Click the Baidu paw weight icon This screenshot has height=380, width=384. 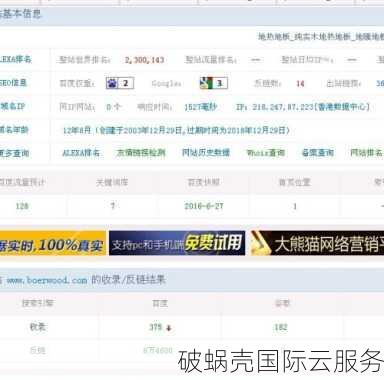pyautogui.click(x=120, y=83)
